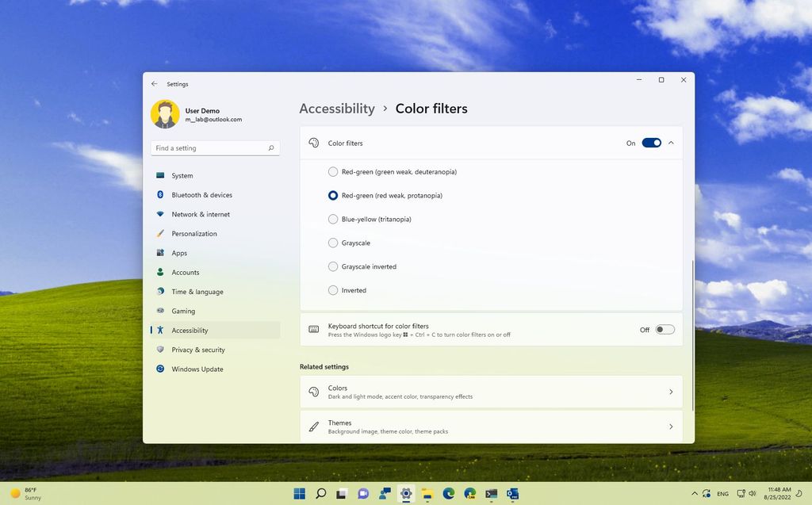Launch Microsoft Edge from the taskbar
Image resolution: width=812 pixels, height=505 pixels.
coord(448,493)
